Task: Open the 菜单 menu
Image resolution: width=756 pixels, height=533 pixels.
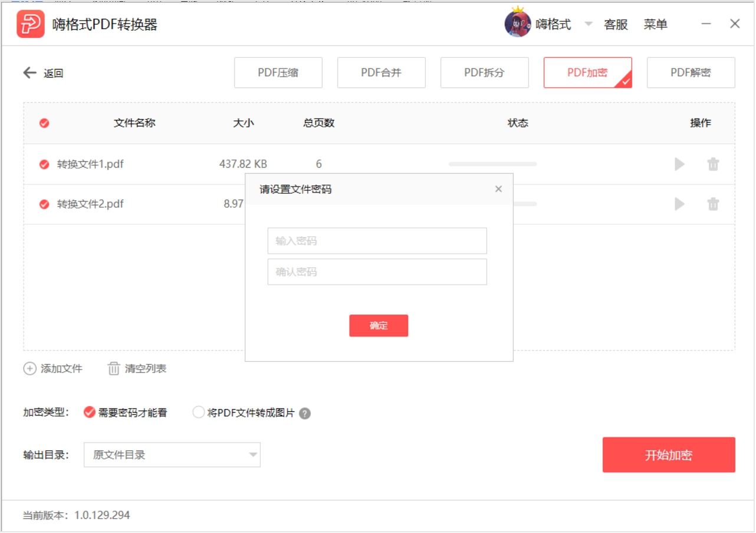Action: 657,25
